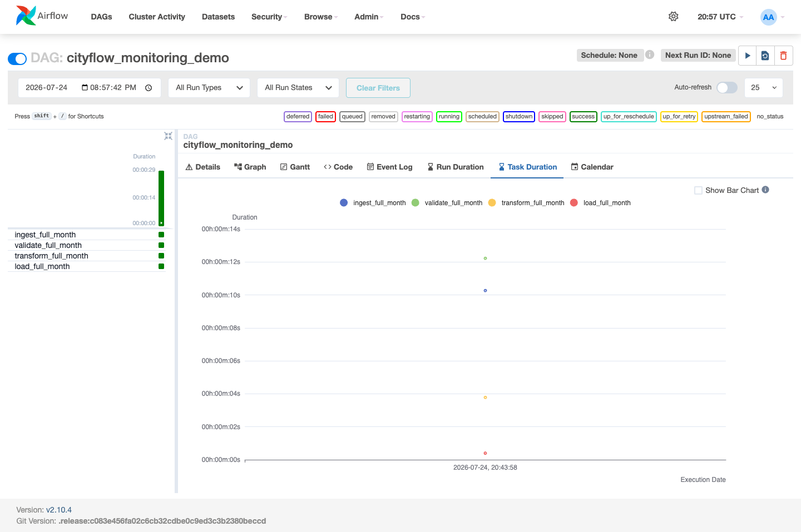801x532 pixels.
Task: Filter by the queued status badge
Action: [x=352, y=116]
